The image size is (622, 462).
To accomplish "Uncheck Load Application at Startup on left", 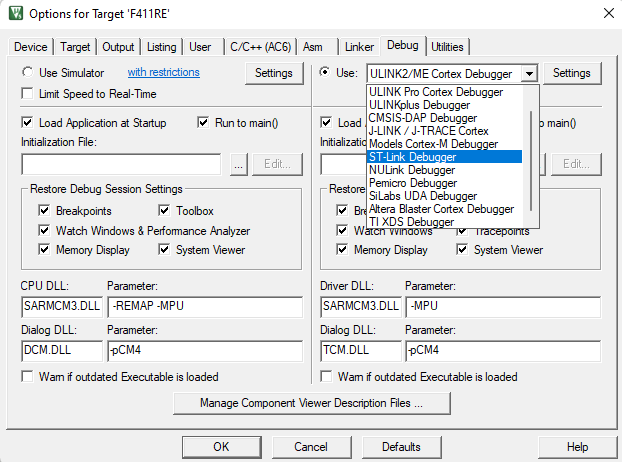I will click(28, 123).
